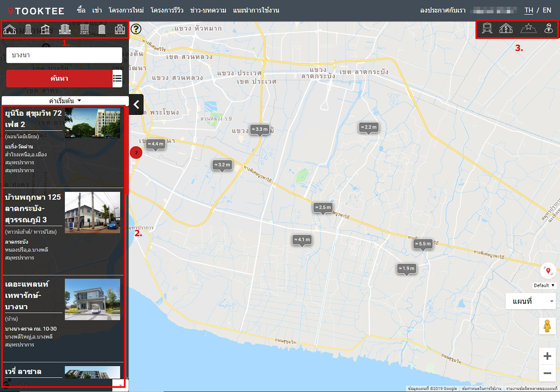This screenshot has height=392, width=560.
Task: Show train stations on the map
Action: coord(487,29)
